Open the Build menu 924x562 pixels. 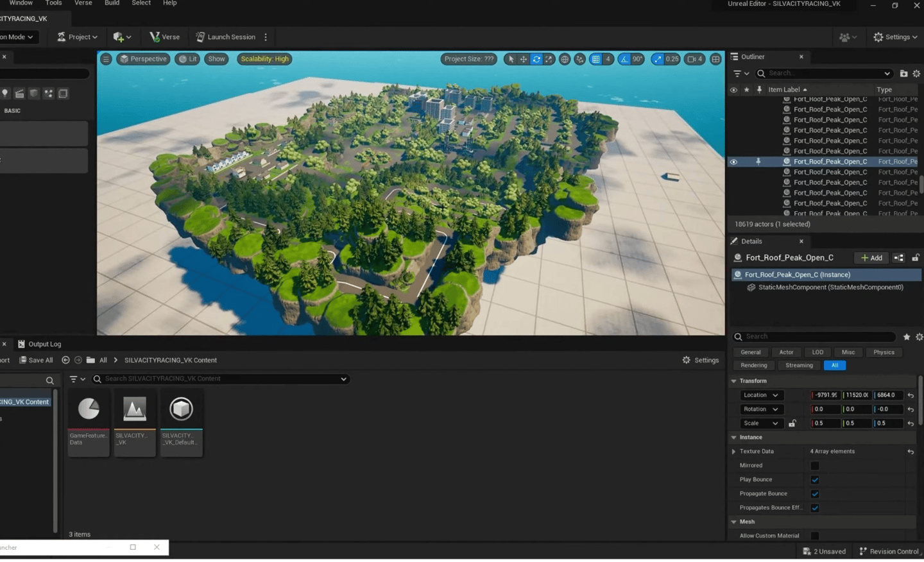(x=112, y=3)
